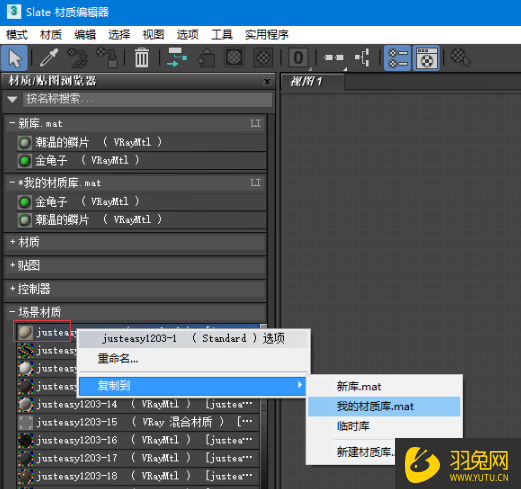Click the 按名称搜索 search field
Image resolution: width=521 pixels, height=489 pixels.
pos(147,99)
